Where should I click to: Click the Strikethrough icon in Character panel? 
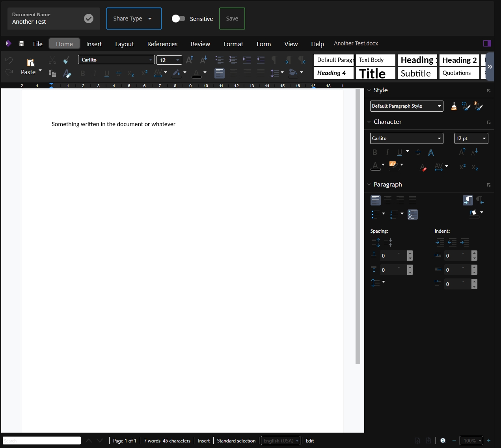pos(418,153)
